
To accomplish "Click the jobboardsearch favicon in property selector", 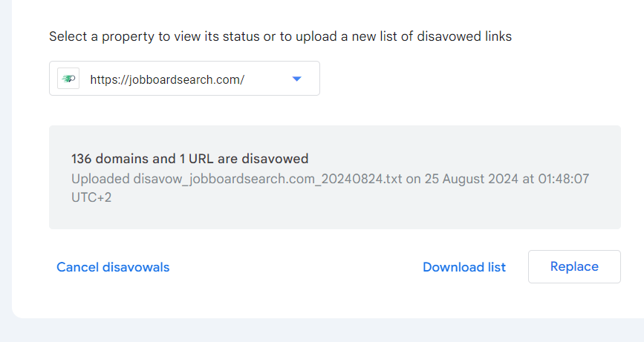I will tap(68, 79).
